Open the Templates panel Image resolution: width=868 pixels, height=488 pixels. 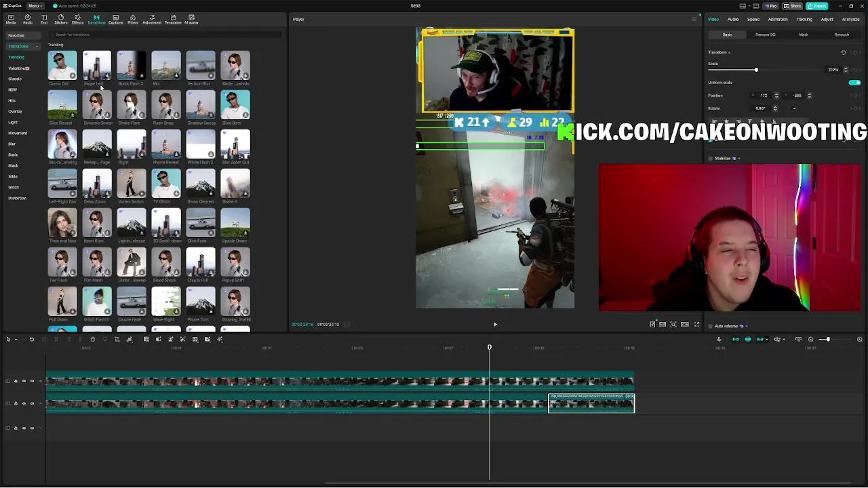[x=173, y=19]
